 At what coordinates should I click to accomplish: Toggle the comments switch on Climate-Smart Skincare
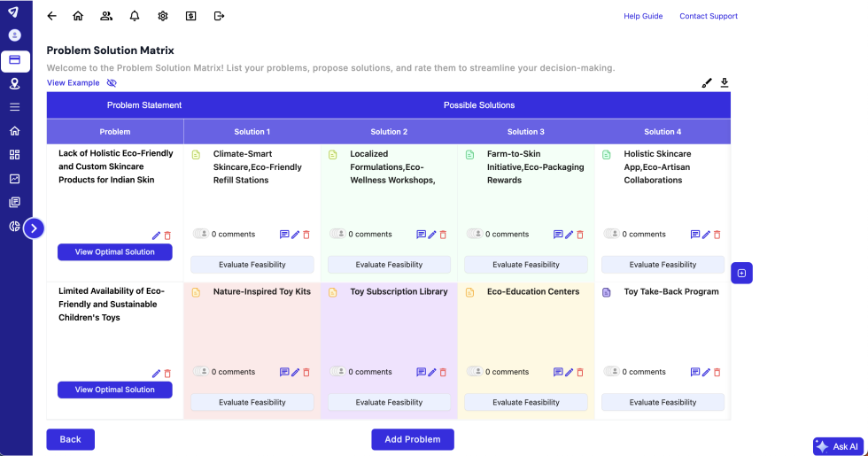pyautogui.click(x=201, y=235)
